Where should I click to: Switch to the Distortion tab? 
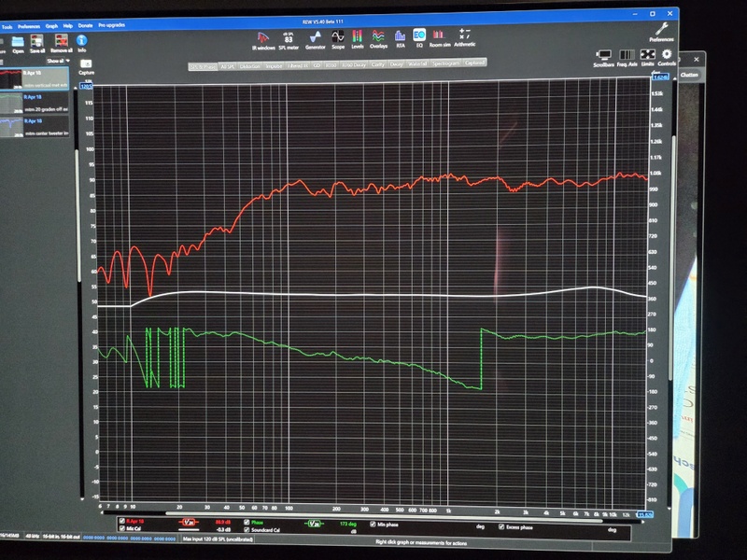coord(250,66)
